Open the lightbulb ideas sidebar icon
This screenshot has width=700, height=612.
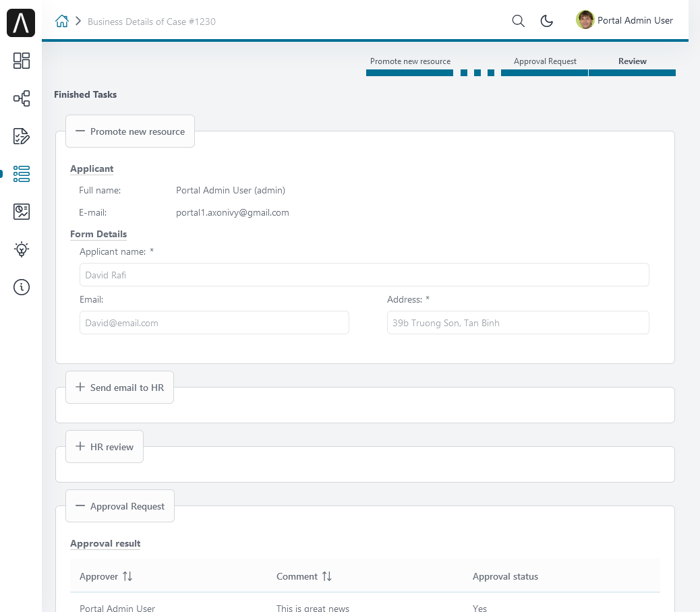pos(22,249)
